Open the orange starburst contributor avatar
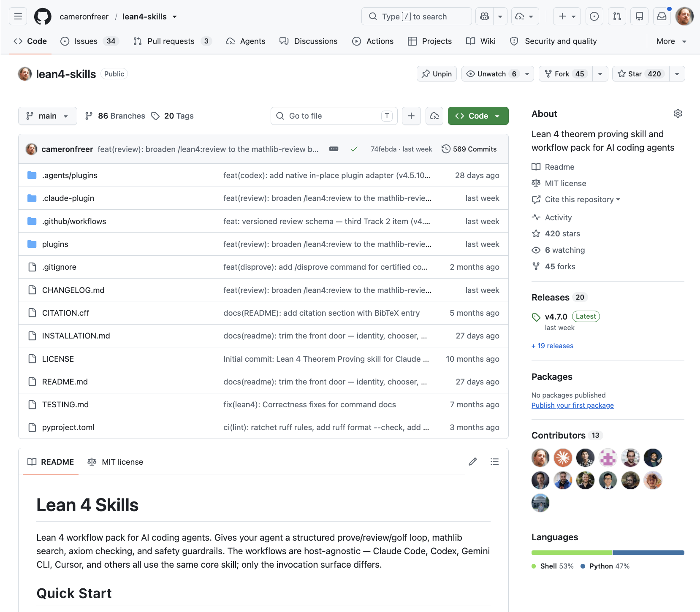Screen dimensions: 700x612 click(563, 458)
